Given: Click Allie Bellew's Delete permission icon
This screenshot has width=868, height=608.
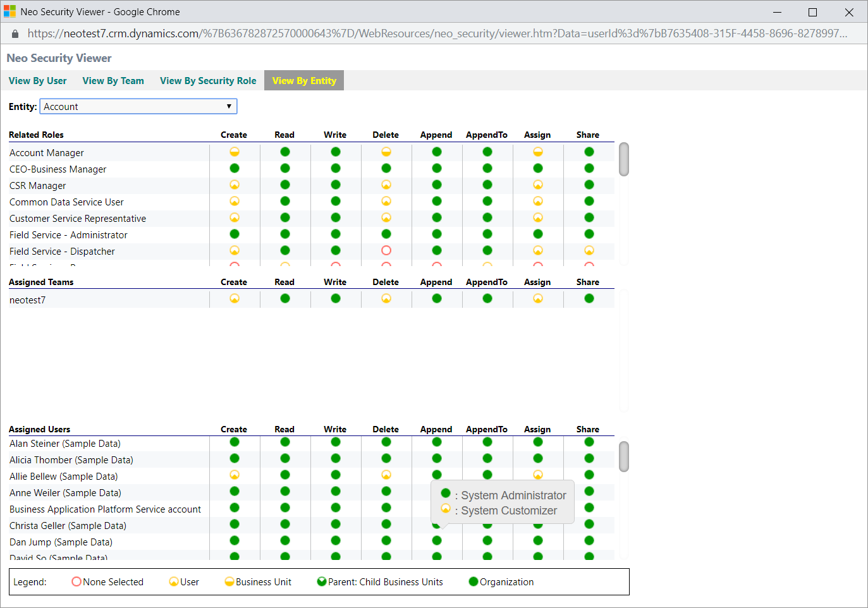Looking at the screenshot, I should tap(386, 475).
